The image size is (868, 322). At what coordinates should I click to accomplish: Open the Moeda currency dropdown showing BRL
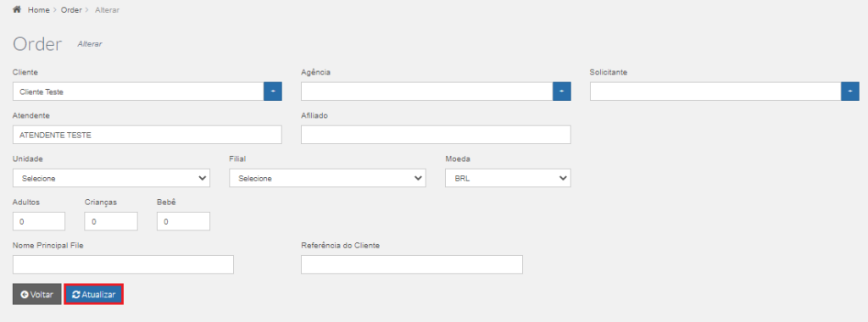(509, 178)
